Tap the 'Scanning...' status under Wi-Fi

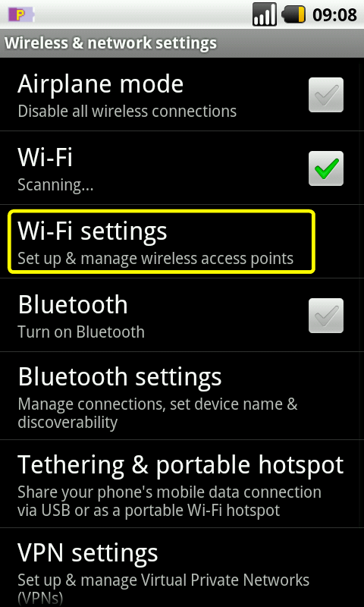coord(55,185)
